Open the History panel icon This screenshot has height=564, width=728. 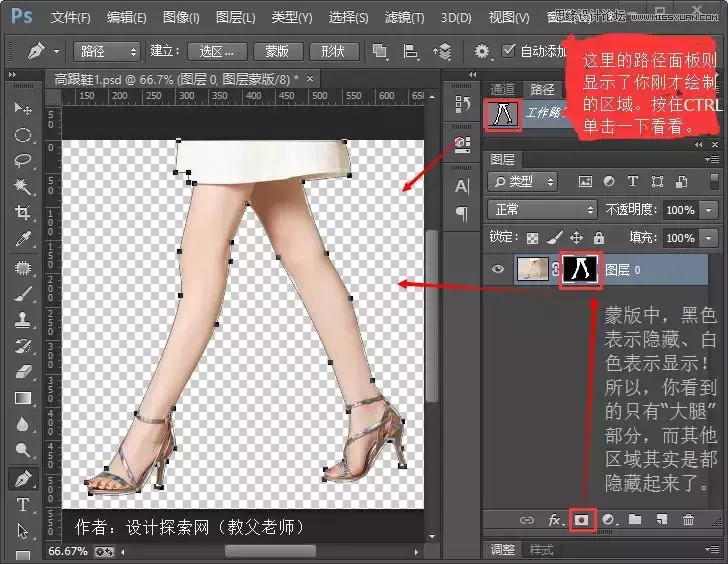(x=462, y=104)
